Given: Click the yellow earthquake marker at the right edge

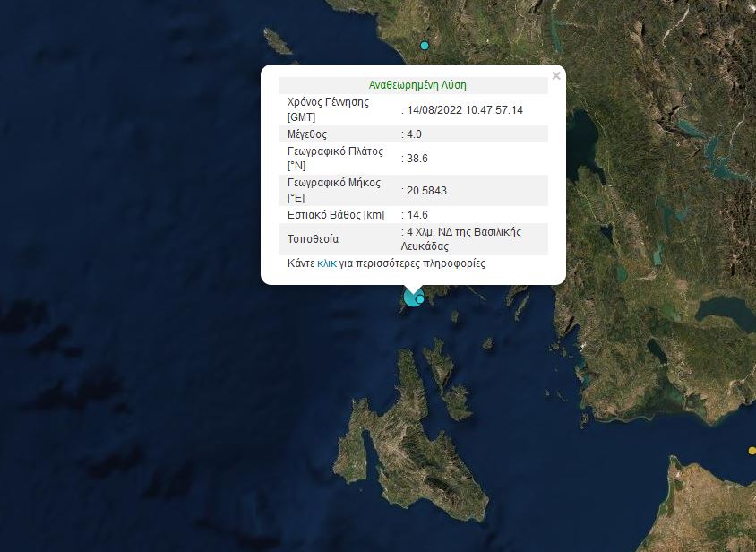Looking at the screenshot, I should click(752, 451).
